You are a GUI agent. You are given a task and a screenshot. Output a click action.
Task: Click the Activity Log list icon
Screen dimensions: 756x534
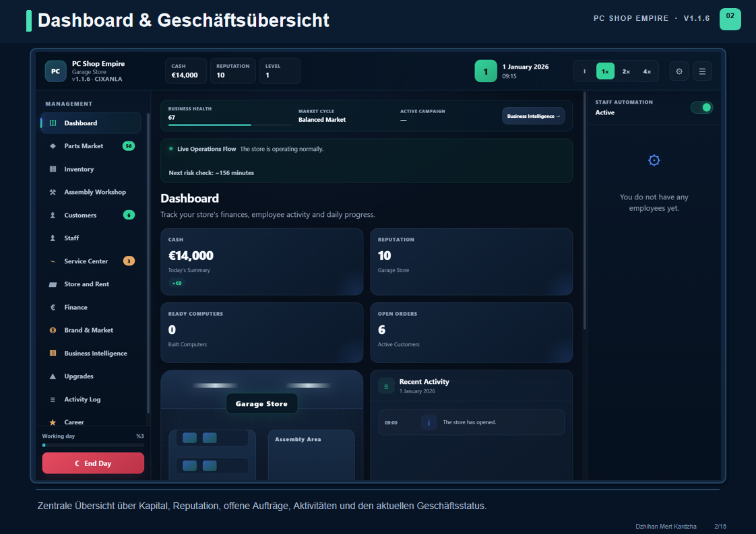[x=53, y=399]
